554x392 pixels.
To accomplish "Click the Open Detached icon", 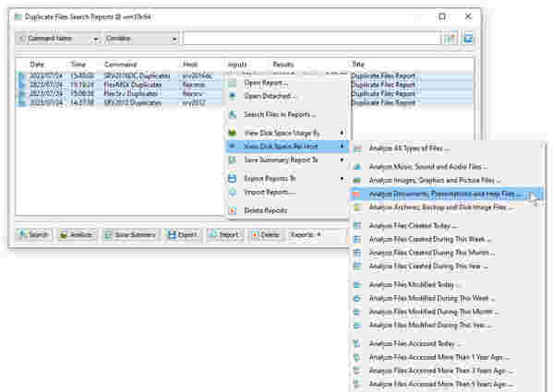I will pyautogui.click(x=233, y=96).
